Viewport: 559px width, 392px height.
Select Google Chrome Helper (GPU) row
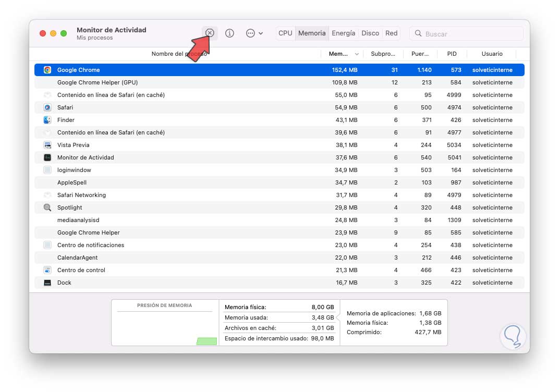click(279, 82)
